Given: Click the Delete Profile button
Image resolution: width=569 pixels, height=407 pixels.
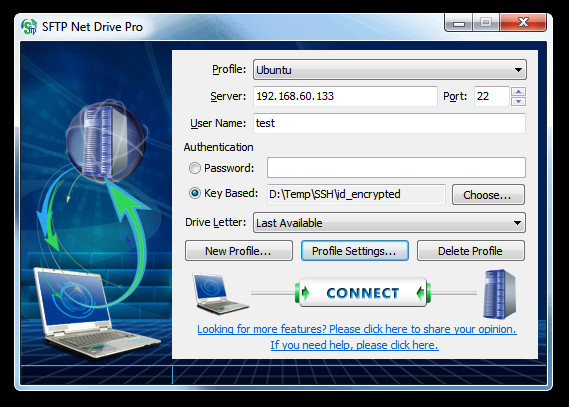Looking at the screenshot, I should point(470,251).
